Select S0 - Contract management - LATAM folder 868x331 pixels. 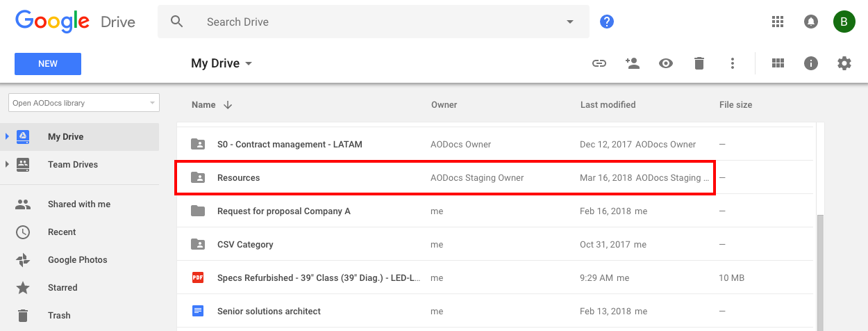(496, 145)
